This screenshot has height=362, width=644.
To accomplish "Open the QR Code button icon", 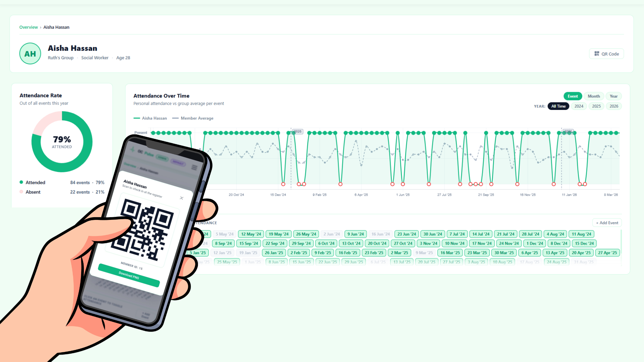I will click(x=597, y=54).
